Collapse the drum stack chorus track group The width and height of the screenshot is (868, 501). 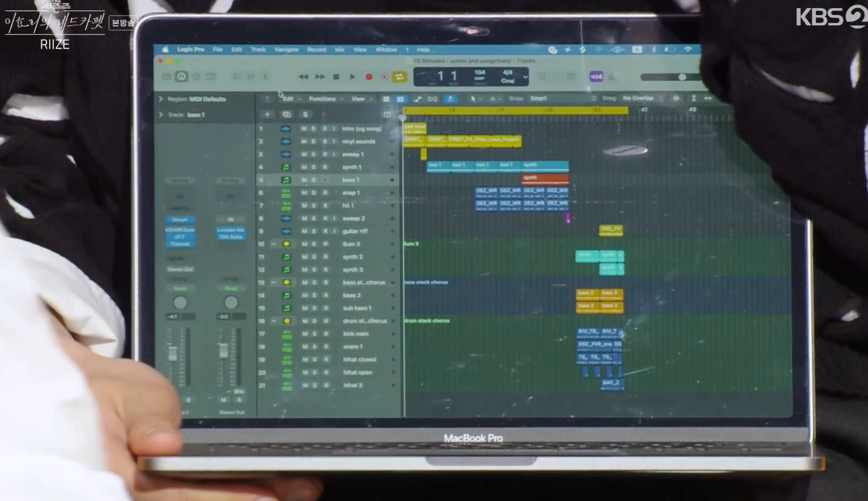(x=273, y=321)
